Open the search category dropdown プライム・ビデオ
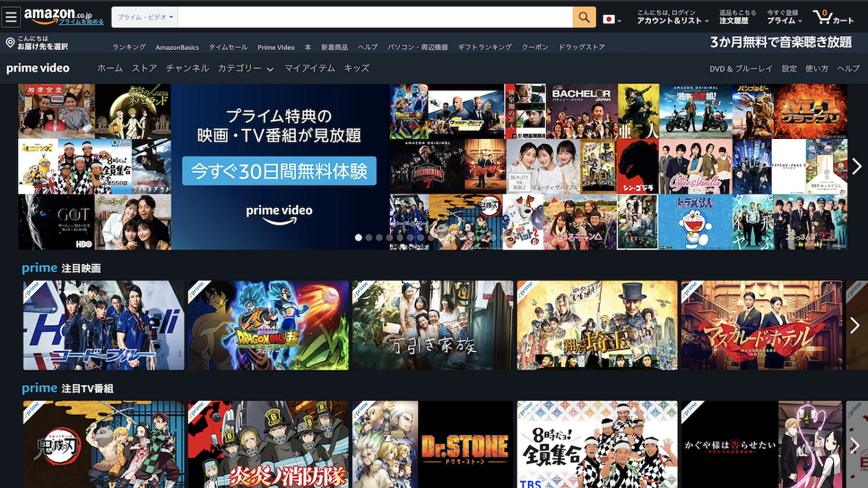The width and height of the screenshot is (868, 488). [x=145, y=17]
